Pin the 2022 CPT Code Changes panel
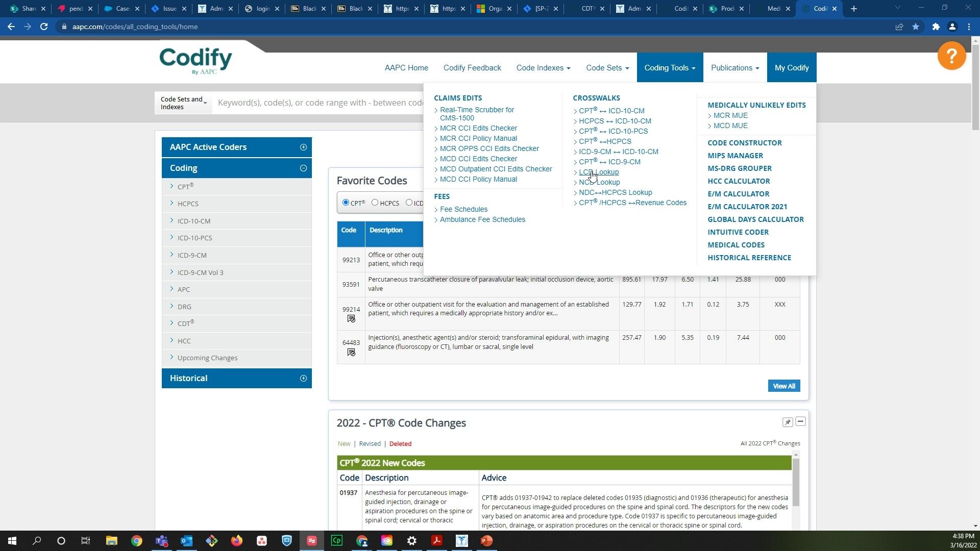 pos(788,422)
